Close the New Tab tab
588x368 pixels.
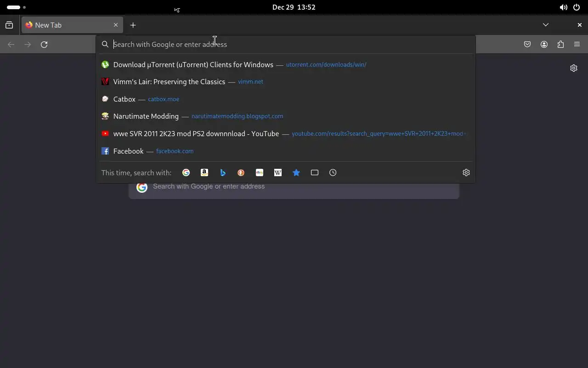116,25
